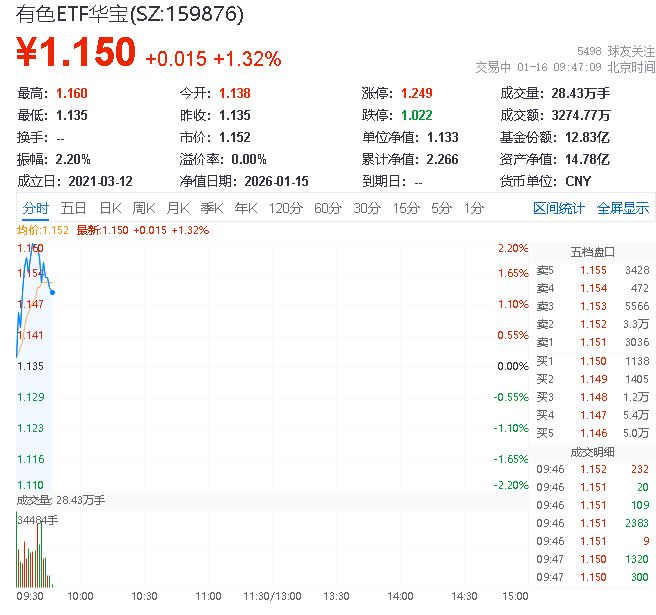
Task: Select the 1分 interval tab
Action: coord(473,208)
